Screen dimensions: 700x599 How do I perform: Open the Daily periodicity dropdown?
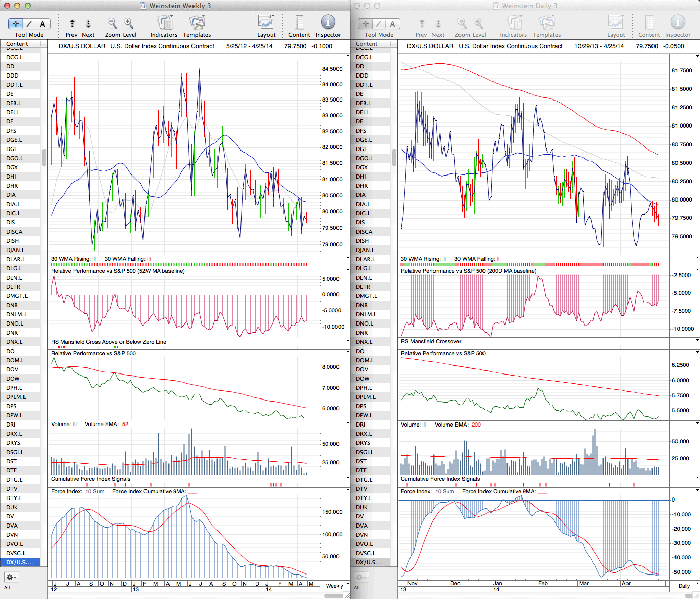[x=687, y=586]
